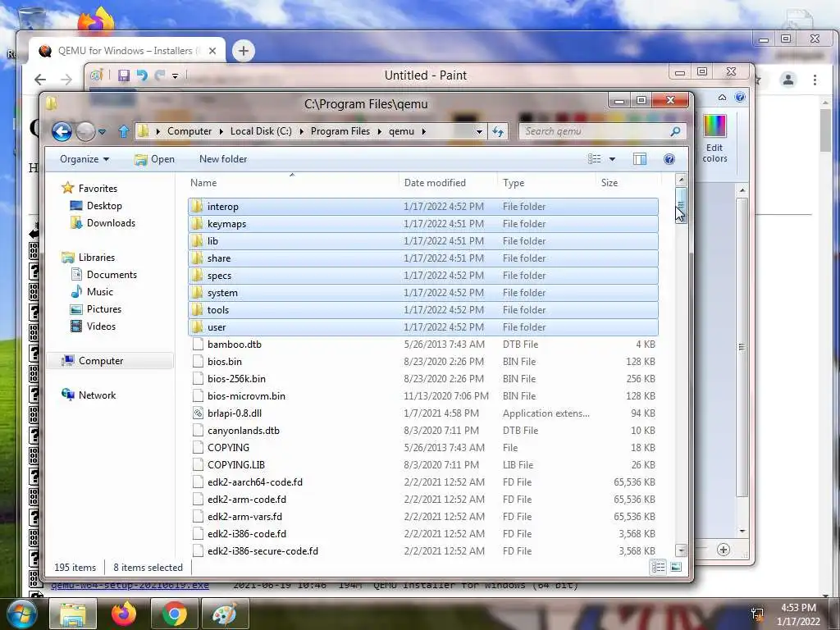The width and height of the screenshot is (840, 630).
Task: Click the up-one-level arrow in Explorer
Action: tap(124, 131)
